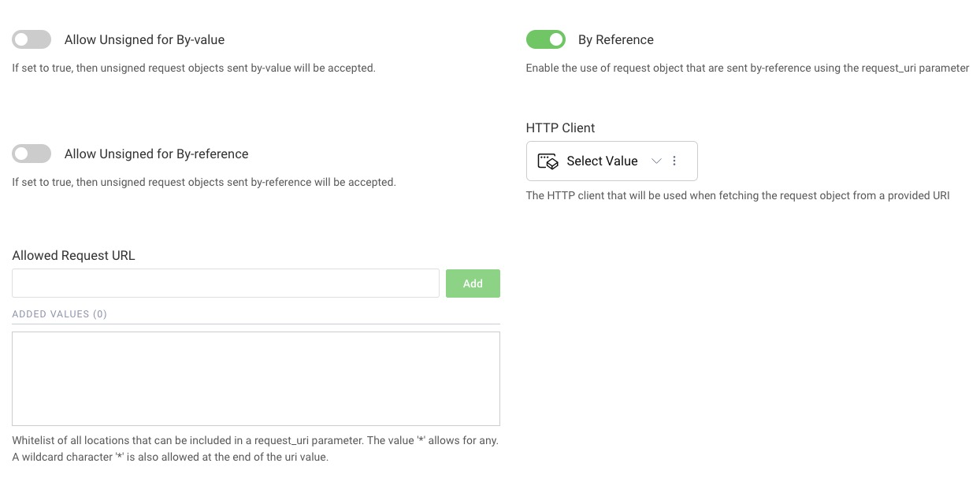The image size is (980, 478).
Task: Click the browser resource icon in HTTP Client selector
Action: (x=547, y=161)
